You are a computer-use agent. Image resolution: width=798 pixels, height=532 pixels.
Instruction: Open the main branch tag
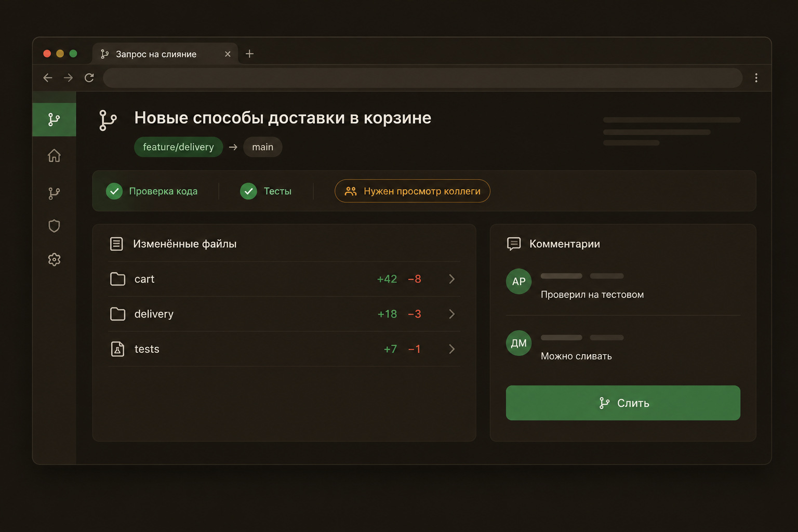[x=263, y=147]
